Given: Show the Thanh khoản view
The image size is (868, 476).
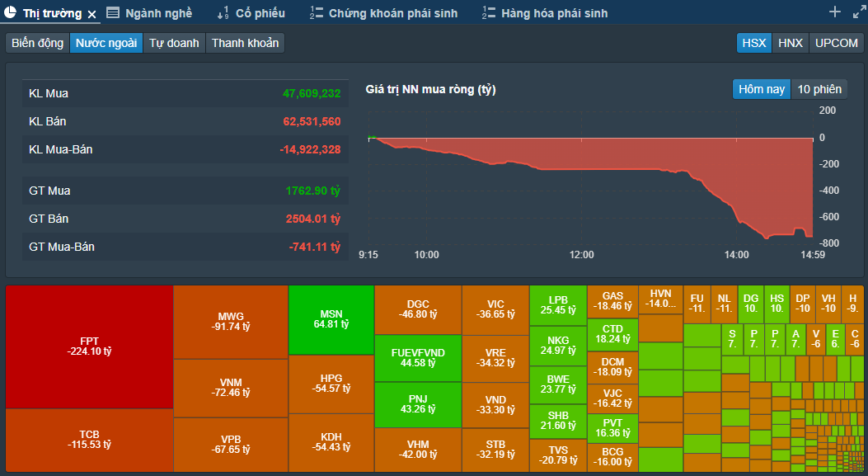Looking at the screenshot, I should (x=245, y=43).
